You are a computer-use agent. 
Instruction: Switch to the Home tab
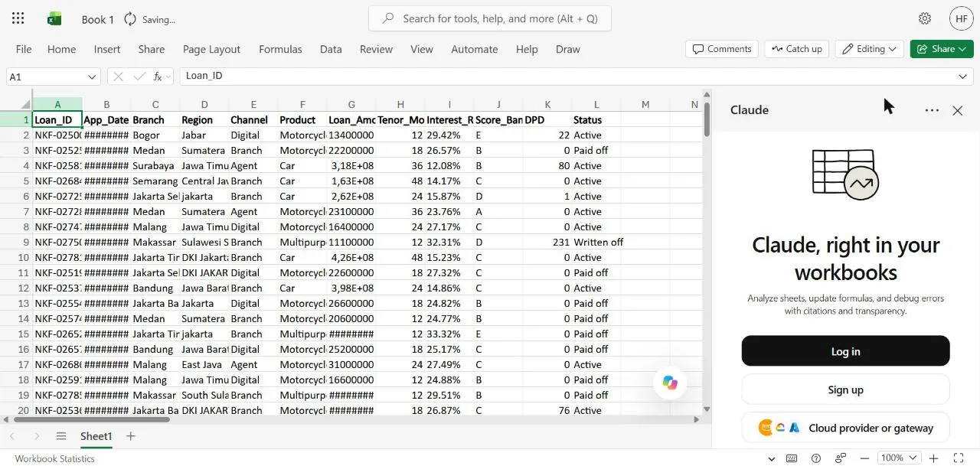61,49
